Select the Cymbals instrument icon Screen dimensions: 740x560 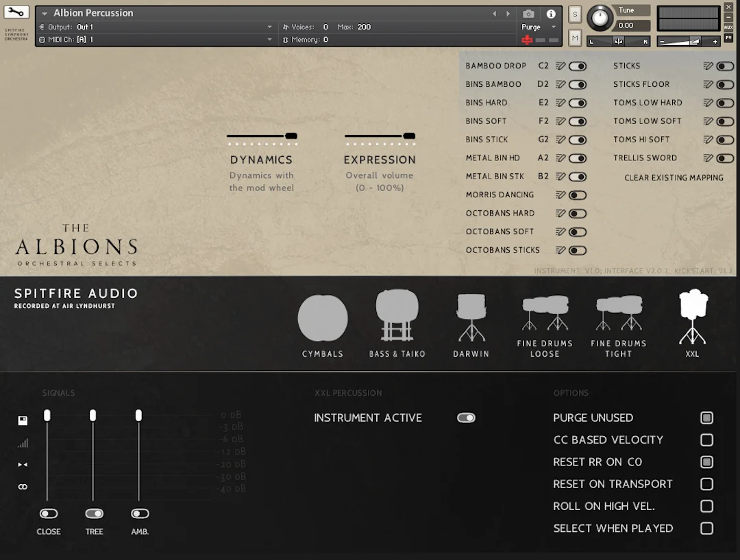(323, 318)
